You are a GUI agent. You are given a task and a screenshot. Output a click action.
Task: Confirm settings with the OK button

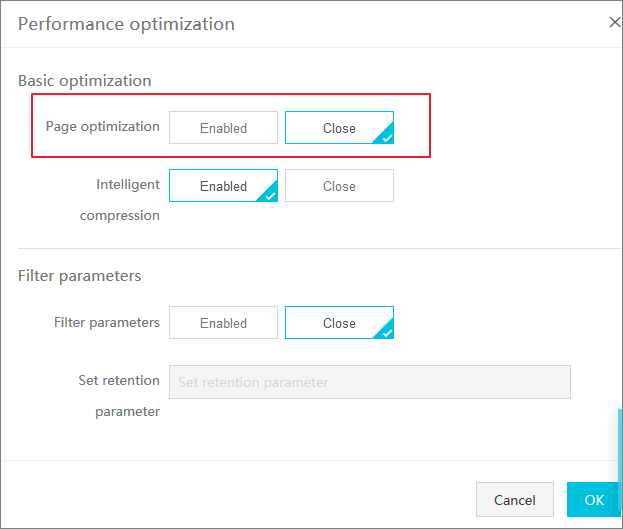coord(594,500)
